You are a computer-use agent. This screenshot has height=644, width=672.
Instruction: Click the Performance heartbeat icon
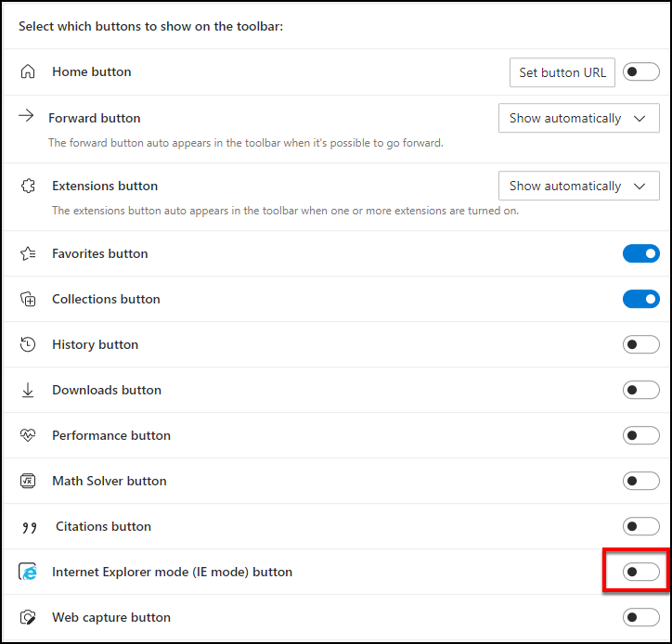28,435
